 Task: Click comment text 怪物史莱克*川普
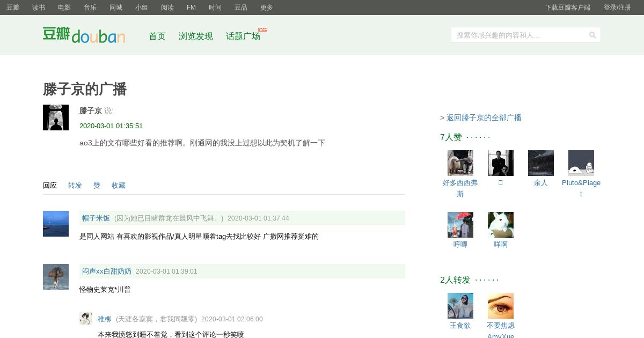click(x=105, y=290)
